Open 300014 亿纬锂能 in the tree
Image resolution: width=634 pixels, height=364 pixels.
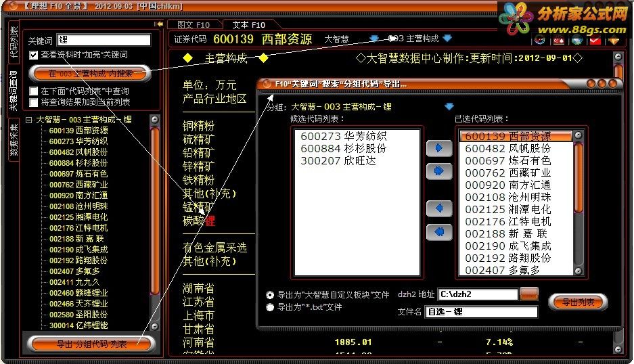coord(78,325)
